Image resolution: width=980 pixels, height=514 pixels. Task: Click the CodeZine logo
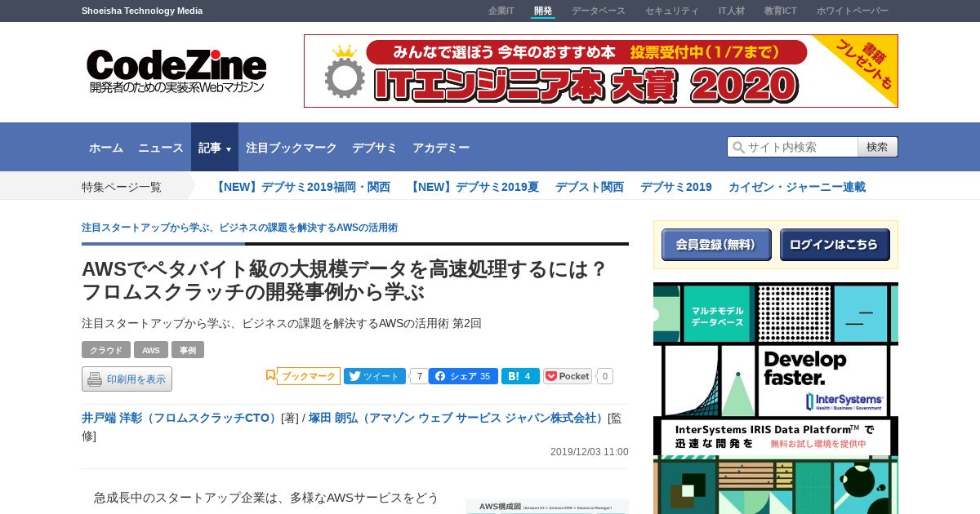tap(176, 71)
